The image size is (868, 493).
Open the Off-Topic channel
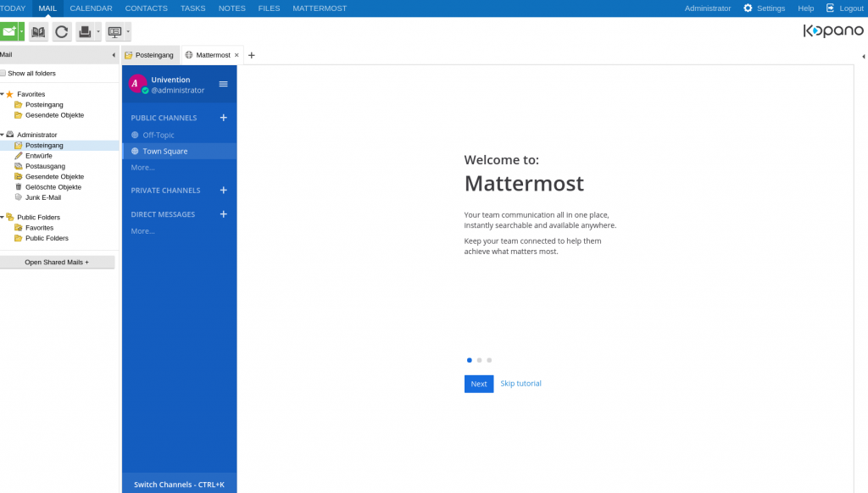tap(180, 135)
